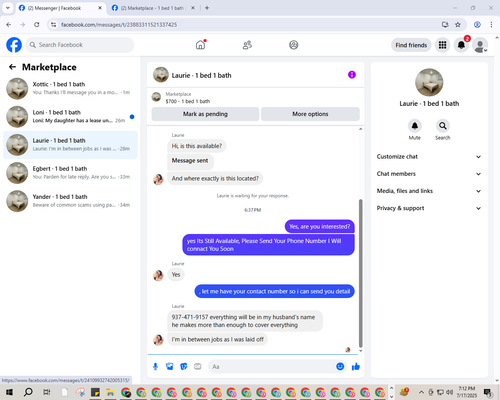Open Chrome profile icon in toolbar
The height and width of the screenshot is (400, 500).
coord(477,25)
